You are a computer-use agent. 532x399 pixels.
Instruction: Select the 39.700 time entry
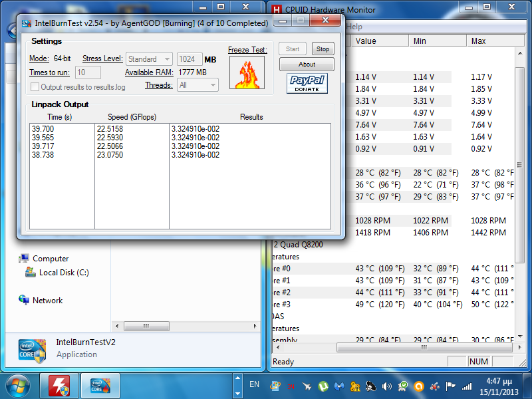(43, 129)
